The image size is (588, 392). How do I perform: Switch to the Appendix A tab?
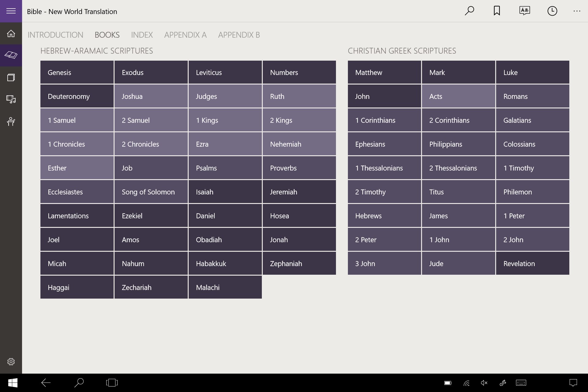coord(185,35)
